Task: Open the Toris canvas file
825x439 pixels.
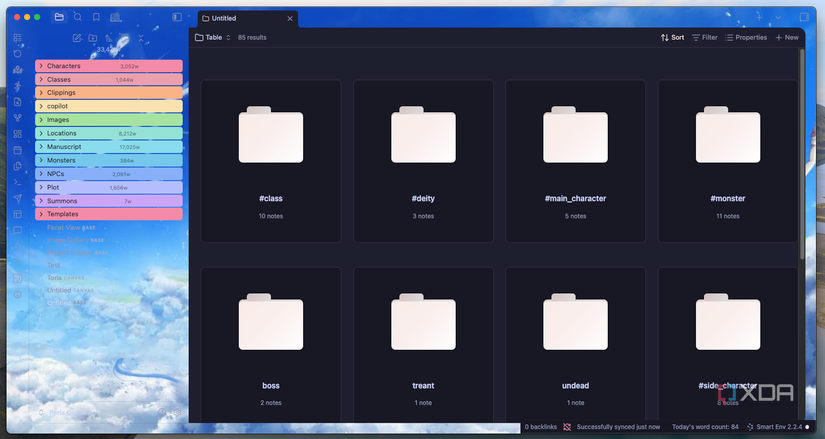Action: click(65, 277)
